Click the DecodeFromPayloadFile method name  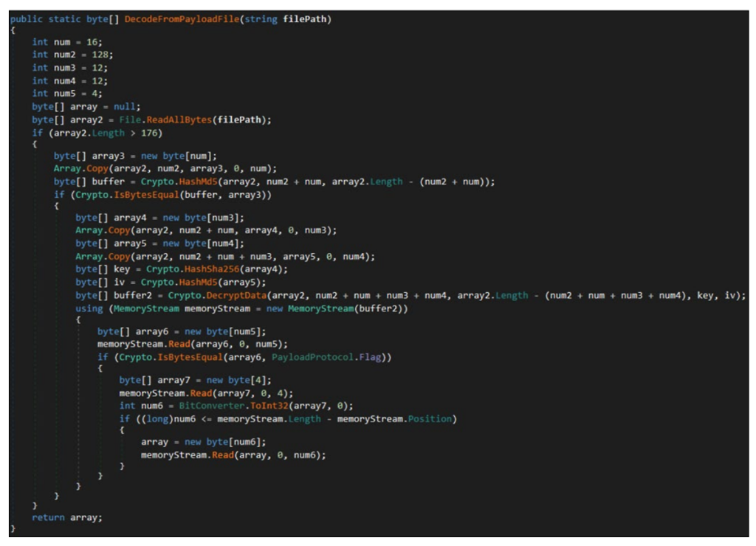192,19
